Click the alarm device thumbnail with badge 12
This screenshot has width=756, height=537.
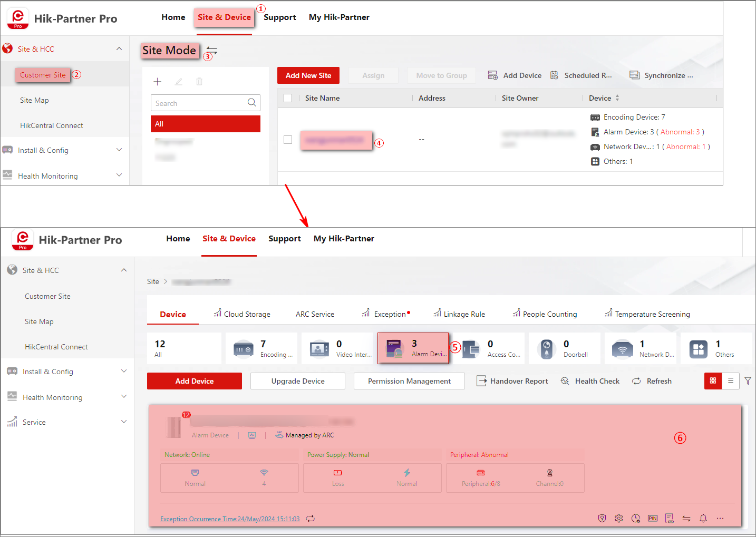(x=175, y=427)
